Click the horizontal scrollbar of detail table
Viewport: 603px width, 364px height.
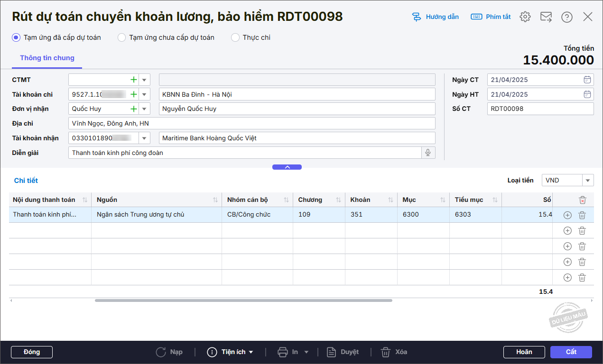[243, 300]
